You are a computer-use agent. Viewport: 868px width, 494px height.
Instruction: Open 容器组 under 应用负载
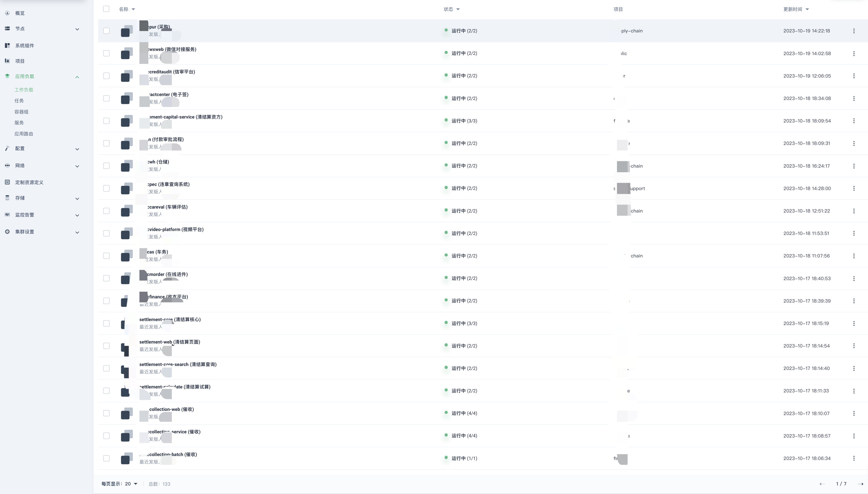pos(21,112)
